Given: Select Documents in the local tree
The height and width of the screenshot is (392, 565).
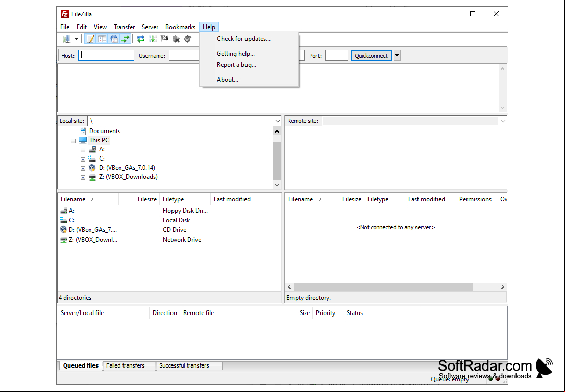Looking at the screenshot, I should point(105,131).
